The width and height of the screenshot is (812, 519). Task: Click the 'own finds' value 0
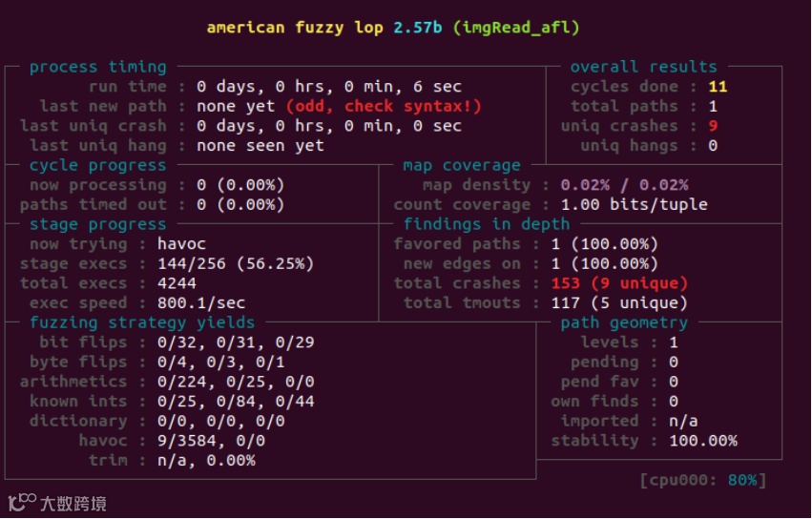(x=674, y=402)
